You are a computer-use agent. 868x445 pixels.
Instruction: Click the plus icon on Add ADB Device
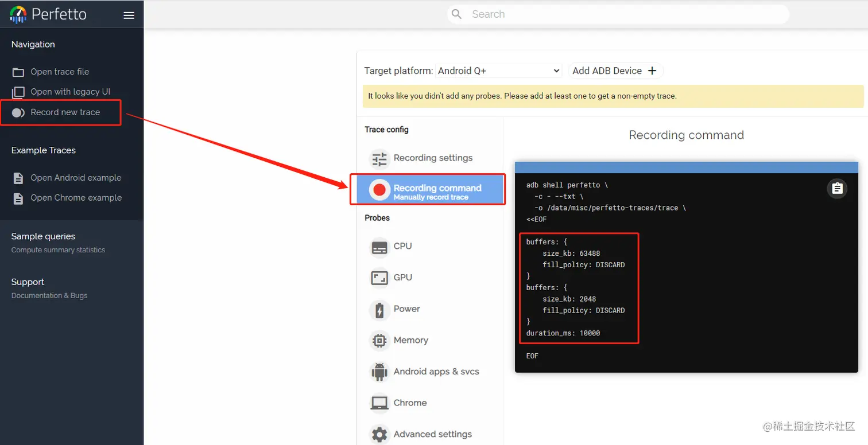pos(652,71)
